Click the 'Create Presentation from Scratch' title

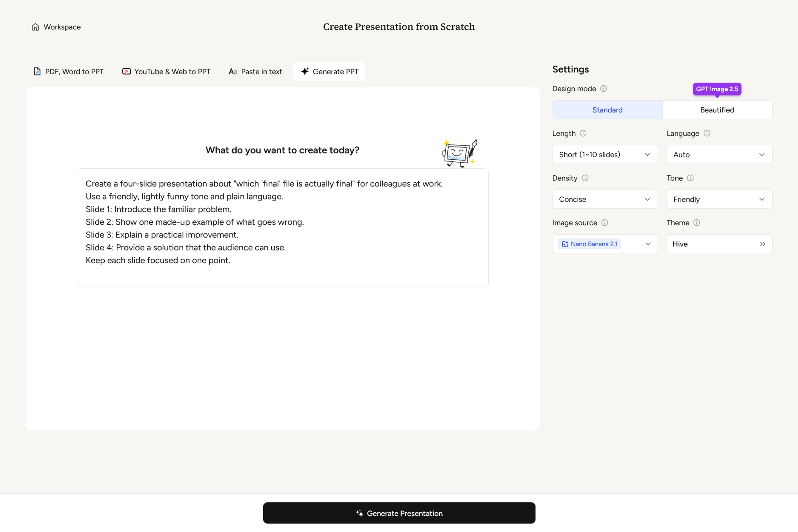[x=399, y=27]
